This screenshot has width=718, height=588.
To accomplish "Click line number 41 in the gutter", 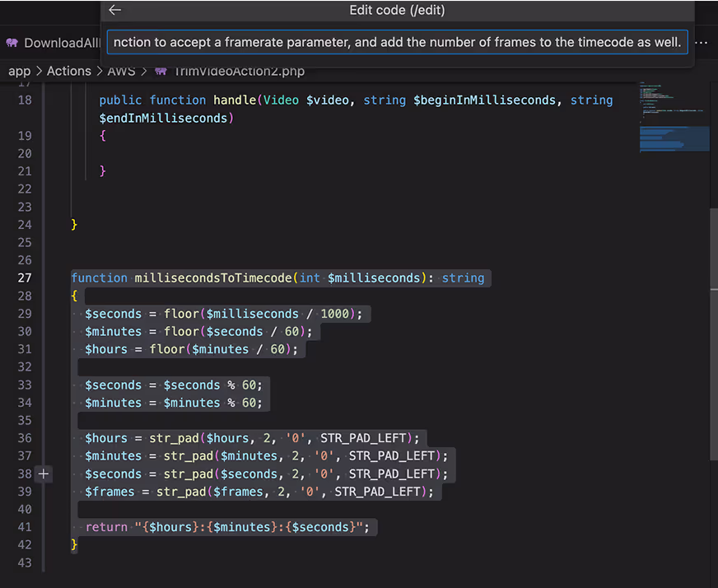I will [x=25, y=527].
